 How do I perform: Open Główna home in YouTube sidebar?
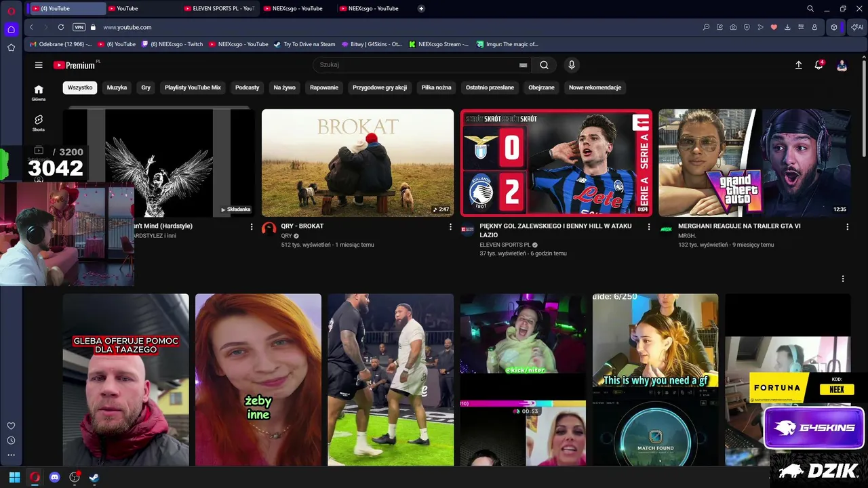(x=39, y=93)
